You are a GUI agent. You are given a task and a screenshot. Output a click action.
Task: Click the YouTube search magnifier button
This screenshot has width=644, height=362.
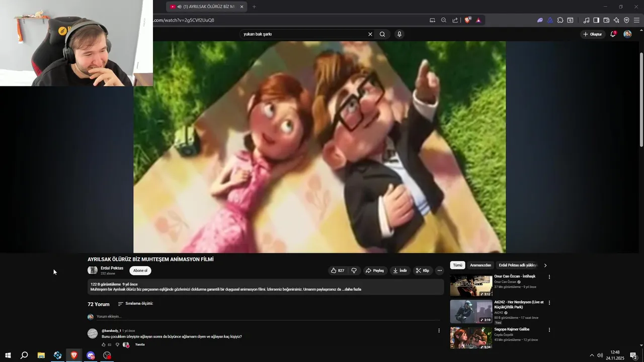[382, 34]
